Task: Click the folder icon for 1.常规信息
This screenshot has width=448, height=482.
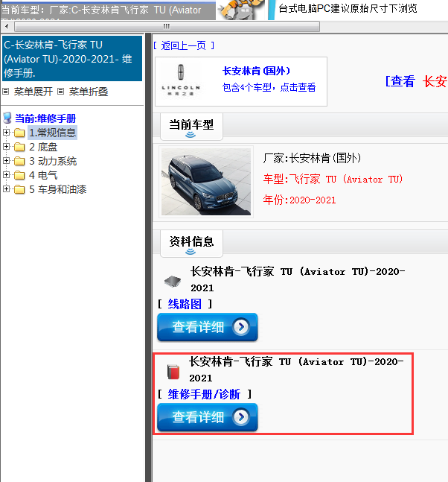Action: [19, 133]
